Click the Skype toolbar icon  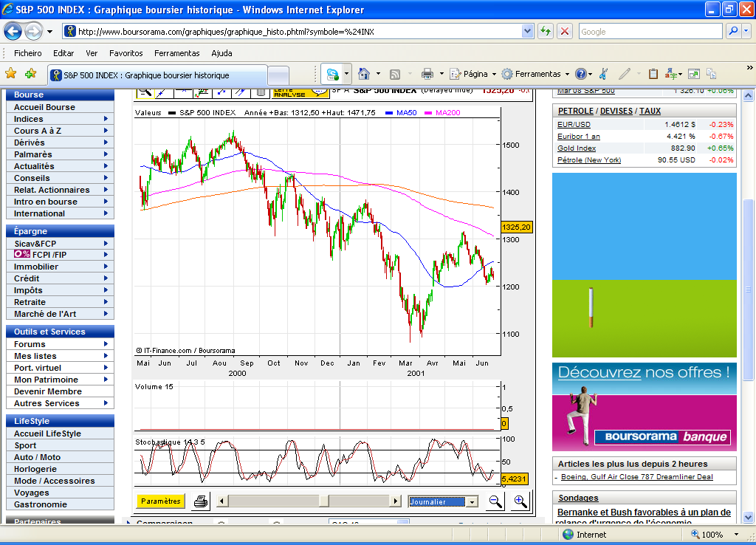(332, 75)
